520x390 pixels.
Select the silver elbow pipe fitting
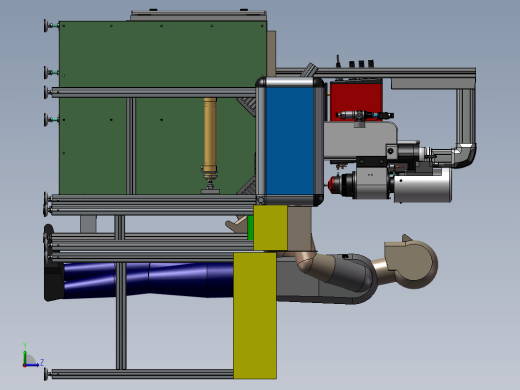pyautogui.click(x=465, y=155)
